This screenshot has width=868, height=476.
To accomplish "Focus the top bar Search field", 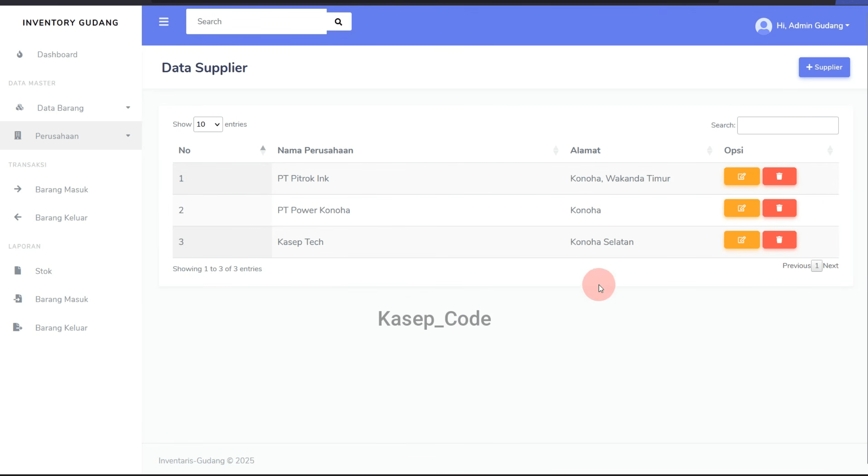I will pyautogui.click(x=256, y=21).
